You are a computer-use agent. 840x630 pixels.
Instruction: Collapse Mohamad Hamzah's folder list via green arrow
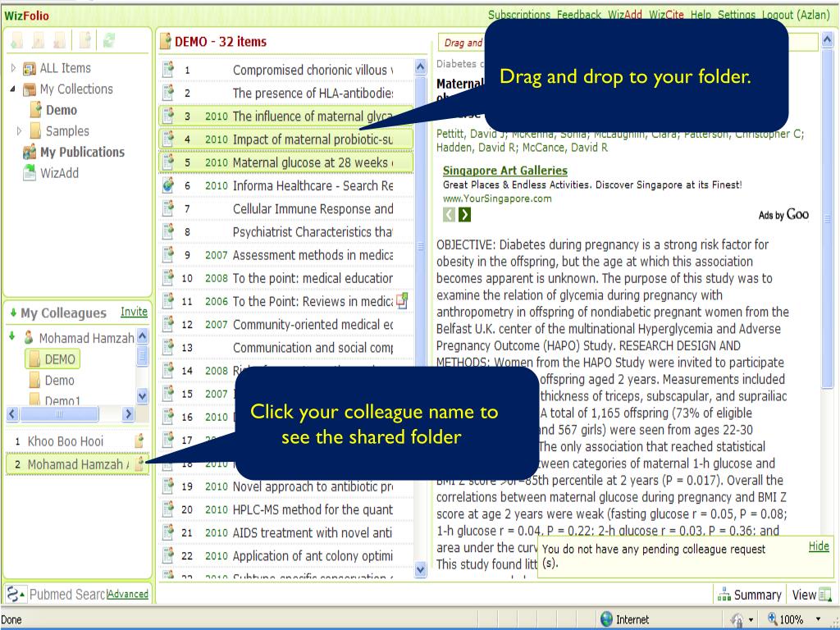[x=11, y=337]
